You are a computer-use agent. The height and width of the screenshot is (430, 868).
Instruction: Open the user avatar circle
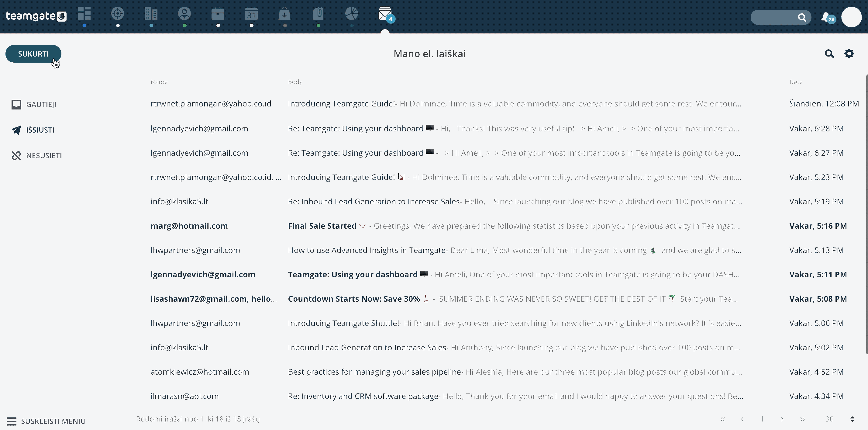click(851, 17)
